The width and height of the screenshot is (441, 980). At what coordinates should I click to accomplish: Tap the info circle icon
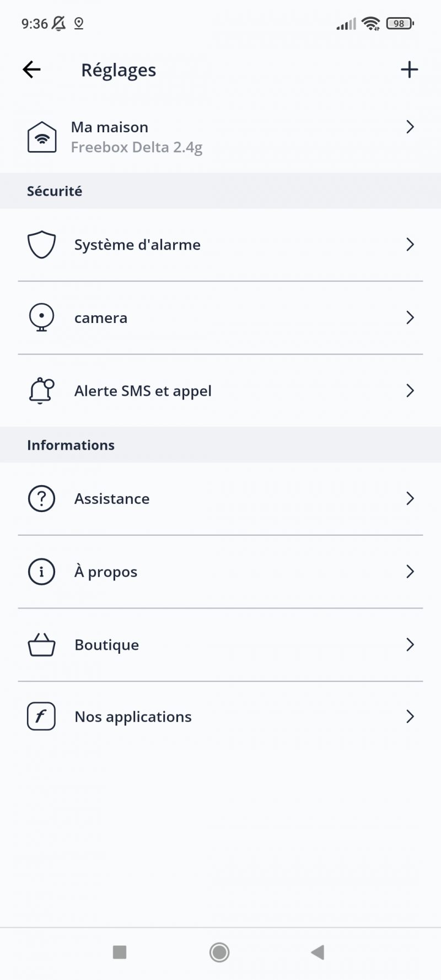coord(41,572)
